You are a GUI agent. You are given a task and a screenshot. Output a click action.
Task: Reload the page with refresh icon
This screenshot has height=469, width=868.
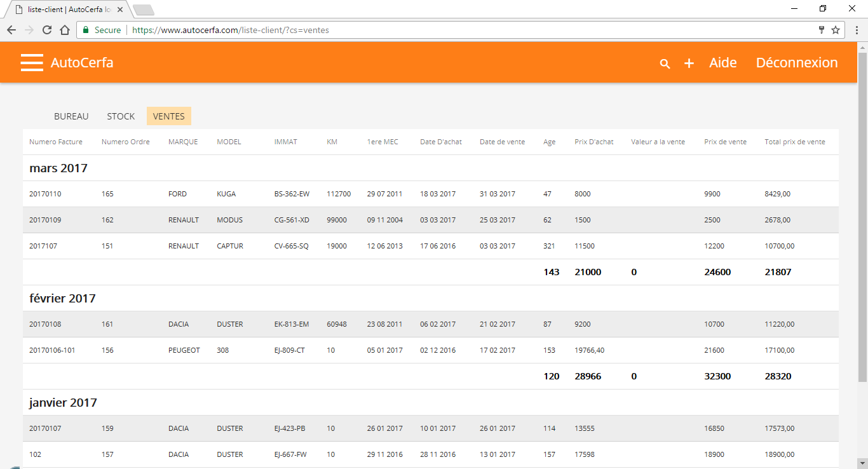pyautogui.click(x=47, y=30)
